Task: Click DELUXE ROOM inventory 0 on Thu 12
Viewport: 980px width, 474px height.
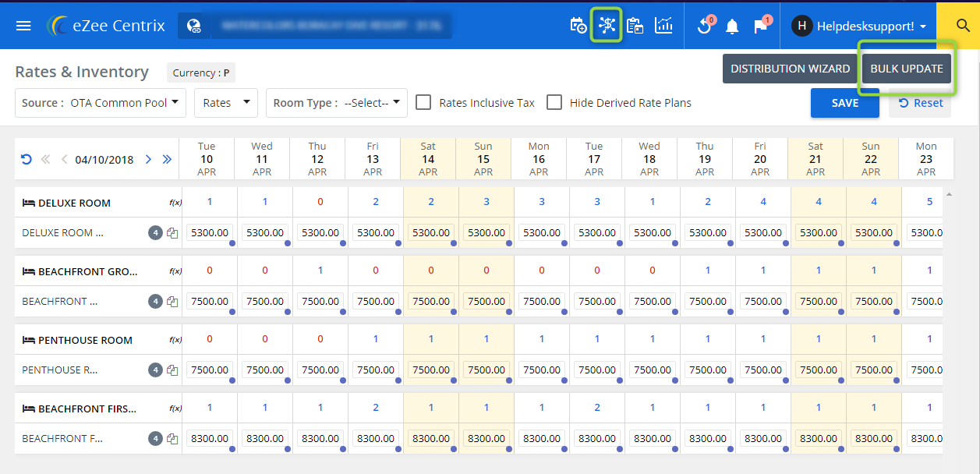Action: pyautogui.click(x=320, y=202)
